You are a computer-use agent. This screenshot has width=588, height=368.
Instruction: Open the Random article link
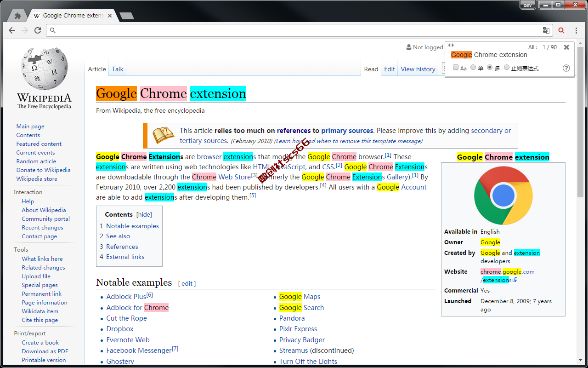point(36,161)
